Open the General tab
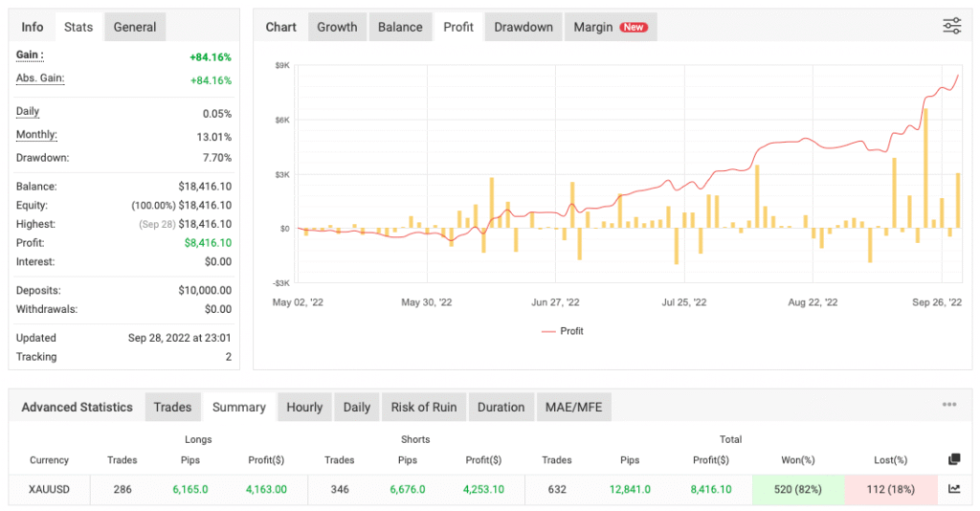980x511 pixels. tap(135, 27)
